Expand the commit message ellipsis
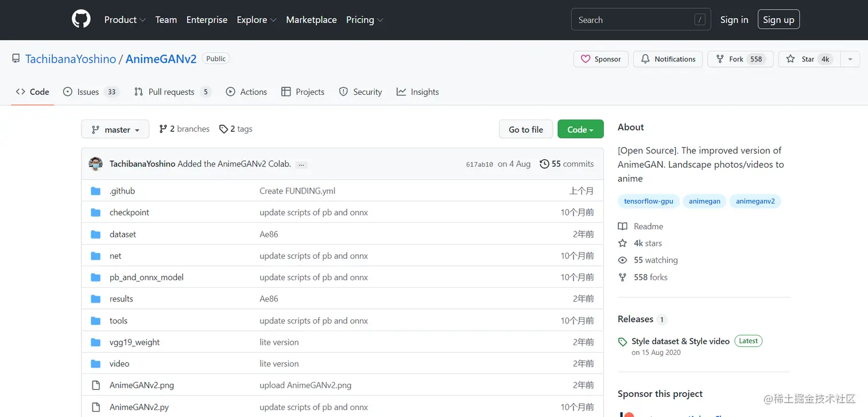The image size is (868, 417). pos(301,164)
